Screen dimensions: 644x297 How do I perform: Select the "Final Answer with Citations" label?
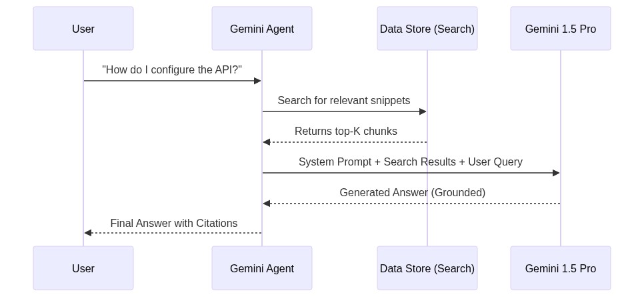pyautogui.click(x=174, y=224)
